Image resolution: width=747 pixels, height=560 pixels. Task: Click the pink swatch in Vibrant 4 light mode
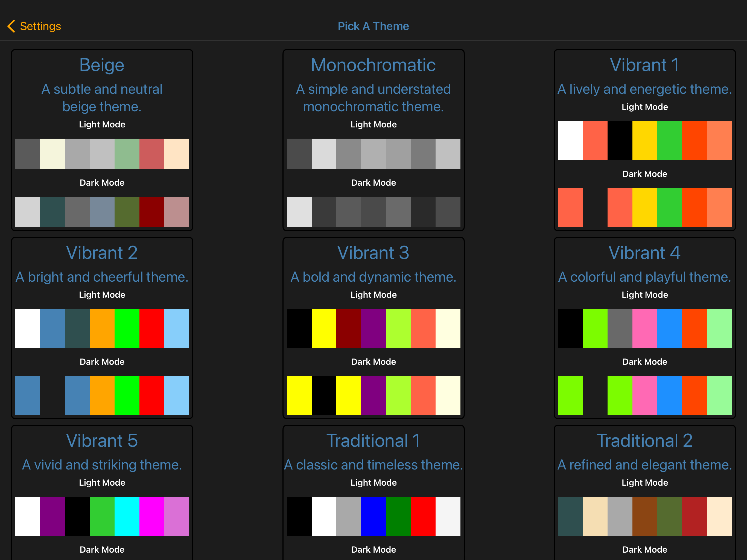point(644,328)
